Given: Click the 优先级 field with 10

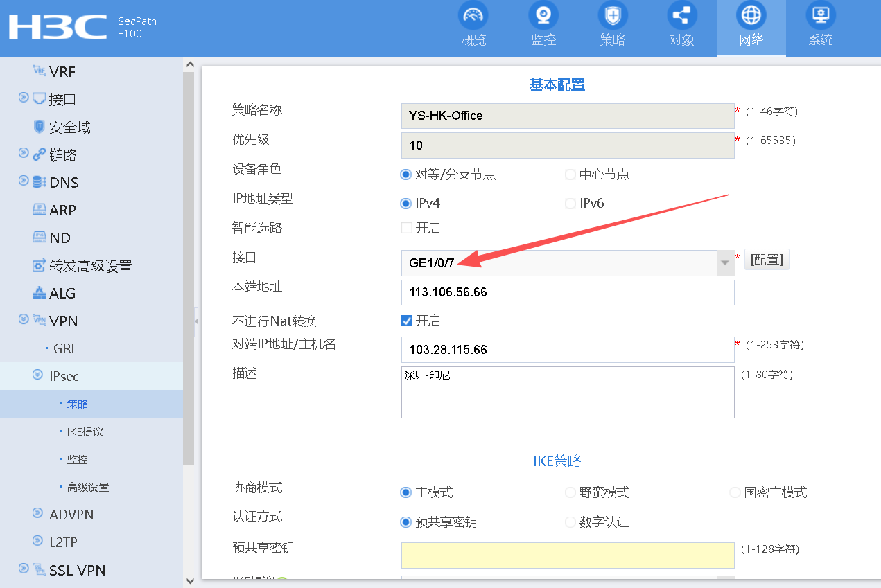Looking at the screenshot, I should click(568, 145).
